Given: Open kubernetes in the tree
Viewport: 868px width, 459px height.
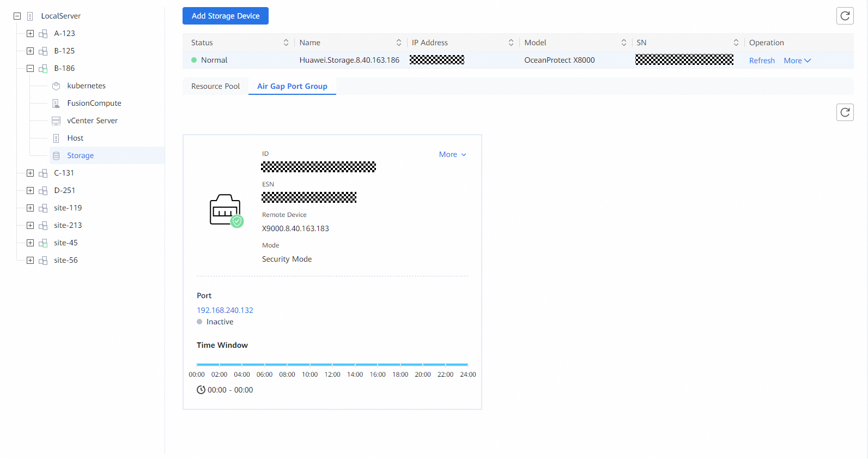Looking at the screenshot, I should 86,86.
